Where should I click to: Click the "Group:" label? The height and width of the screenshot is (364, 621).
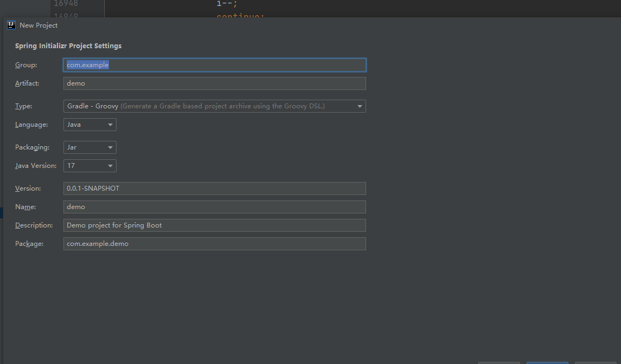pyautogui.click(x=26, y=65)
